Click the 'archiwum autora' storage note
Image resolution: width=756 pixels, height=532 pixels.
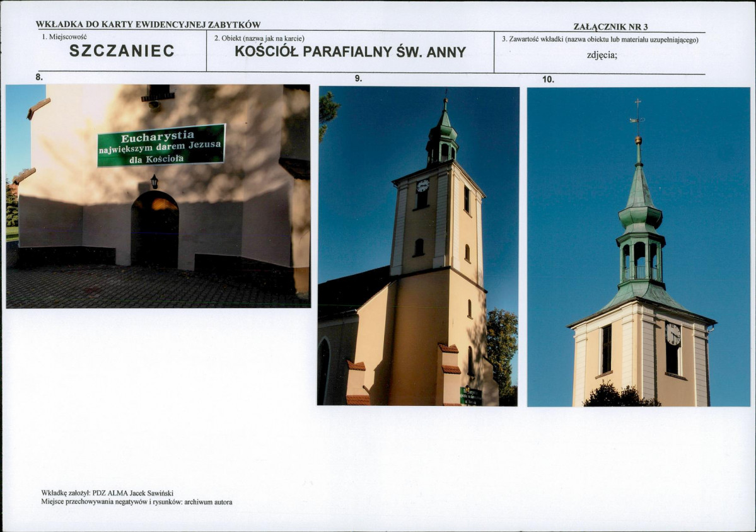[x=208, y=502]
